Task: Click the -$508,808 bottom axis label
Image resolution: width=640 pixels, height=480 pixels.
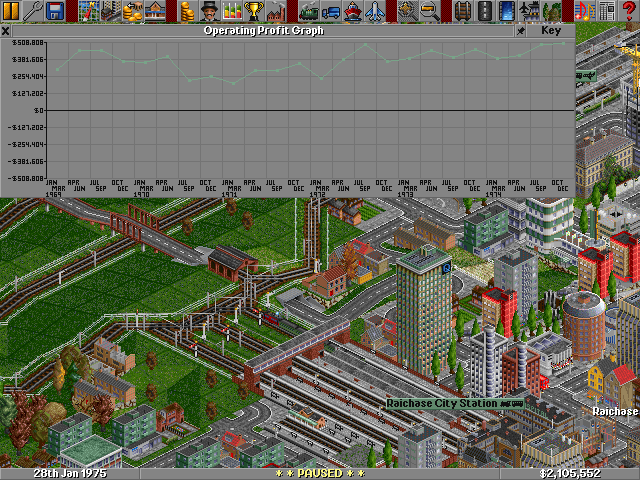Action: (x=25, y=178)
